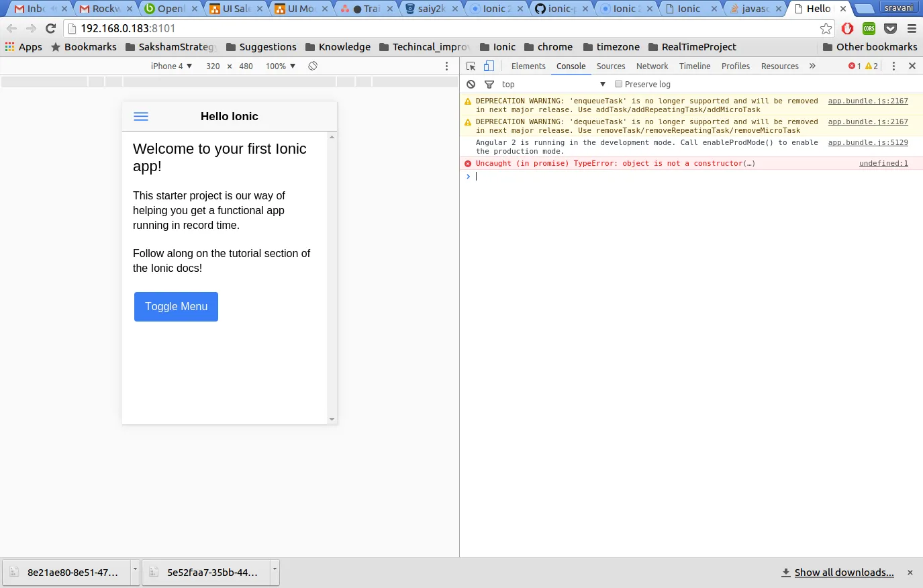923x588 pixels.
Task: Toggle the device toolbar in DevTools
Action: tap(489, 66)
